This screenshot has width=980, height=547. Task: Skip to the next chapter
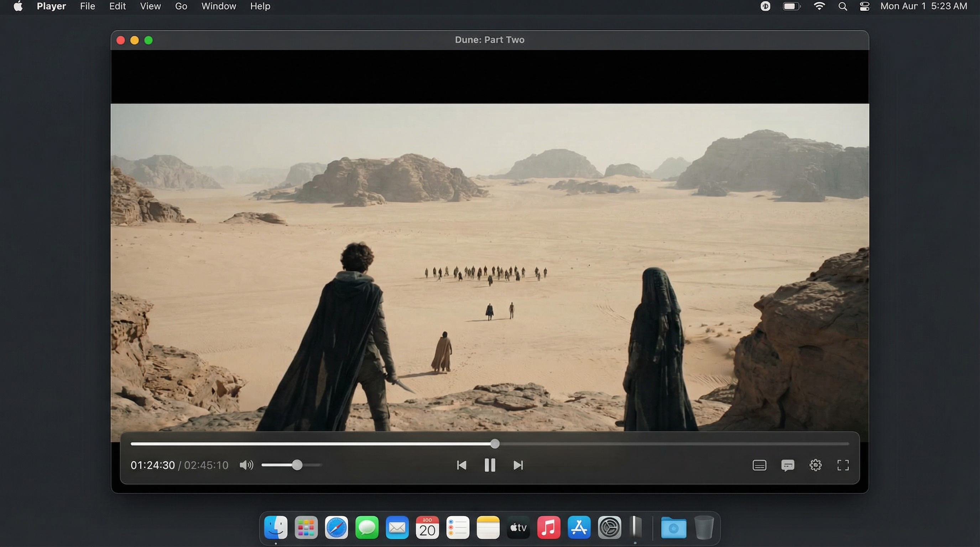pos(518,465)
